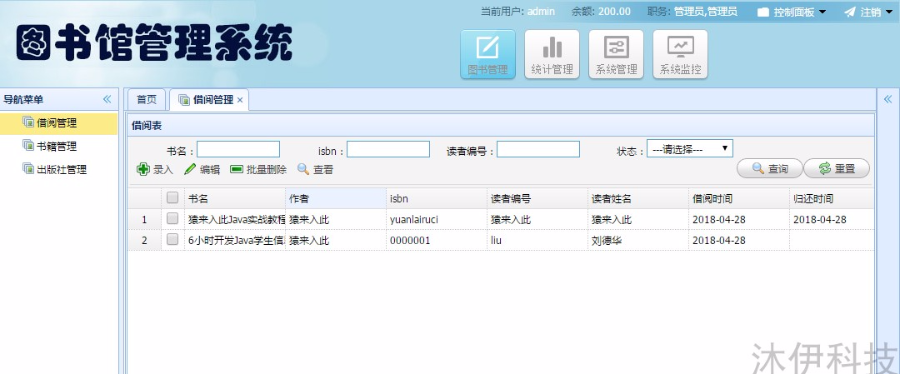
Task: Select 书籍管理 in the navigation menu
Action: point(59,146)
